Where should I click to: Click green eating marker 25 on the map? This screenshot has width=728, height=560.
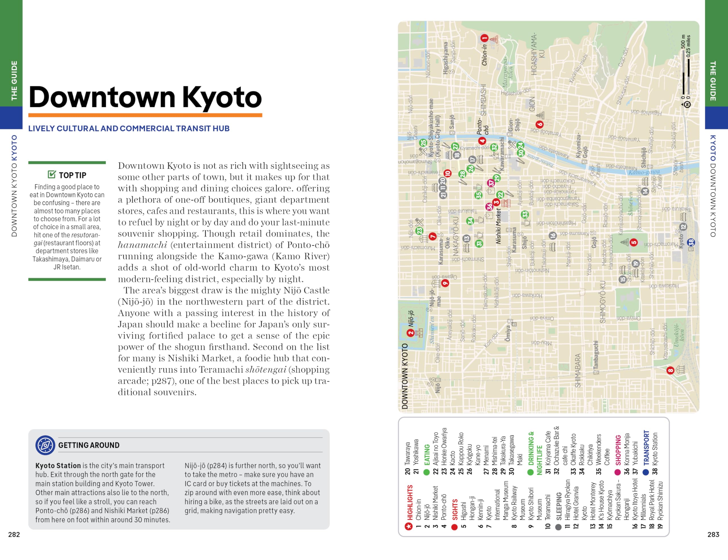click(423, 143)
